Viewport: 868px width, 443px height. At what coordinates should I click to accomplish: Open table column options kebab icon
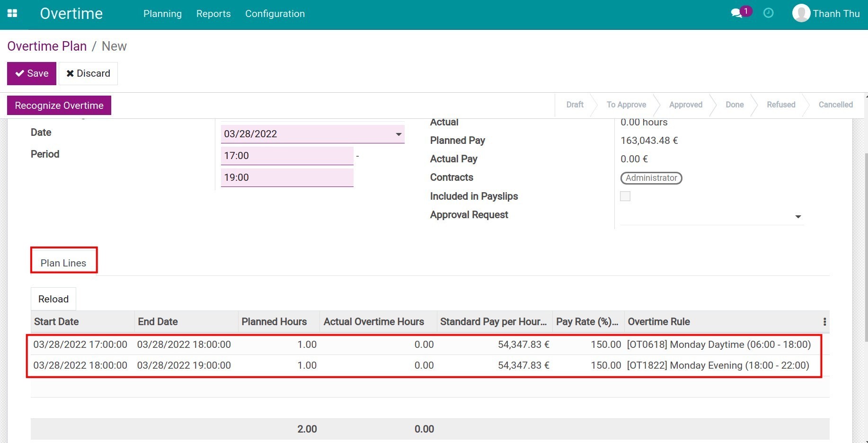point(824,322)
